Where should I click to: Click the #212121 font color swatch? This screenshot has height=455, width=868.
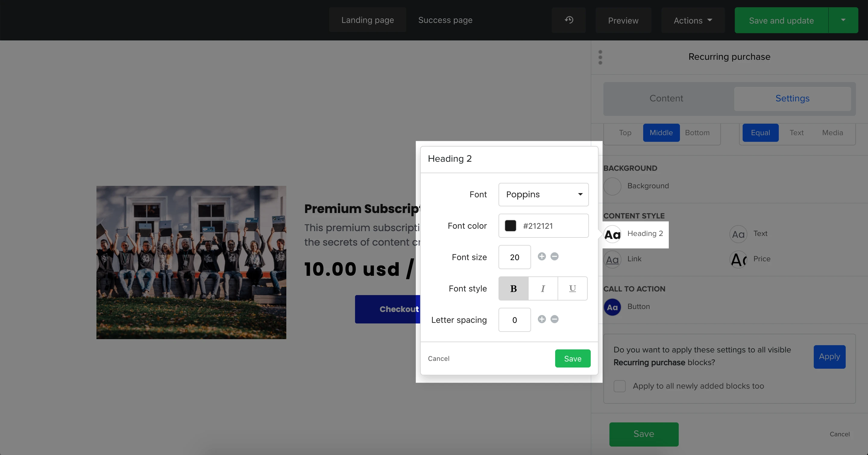pos(510,226)
